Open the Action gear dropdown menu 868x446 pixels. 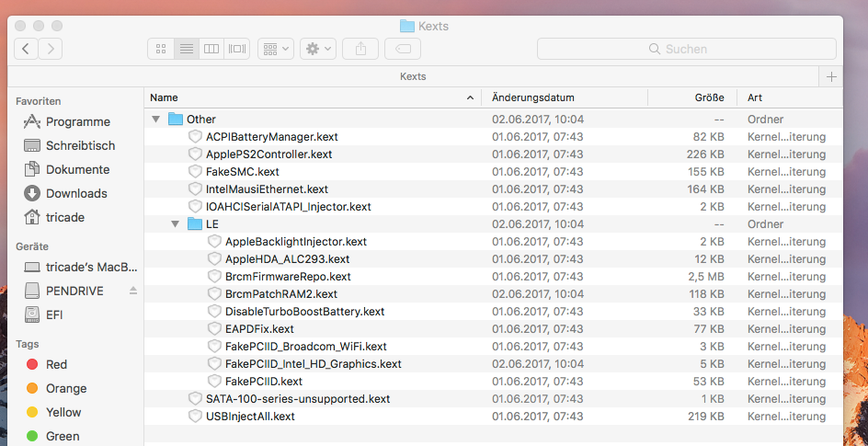coord(318,49)
